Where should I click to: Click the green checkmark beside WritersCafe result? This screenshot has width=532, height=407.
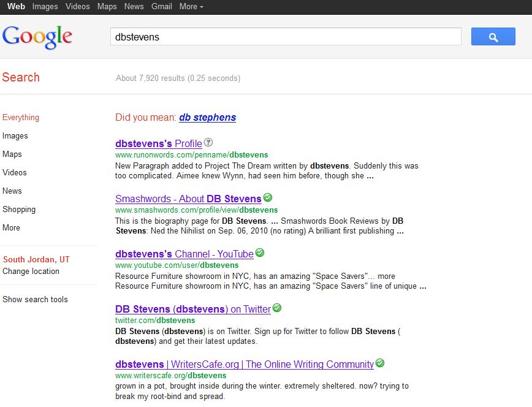(380, 363)
